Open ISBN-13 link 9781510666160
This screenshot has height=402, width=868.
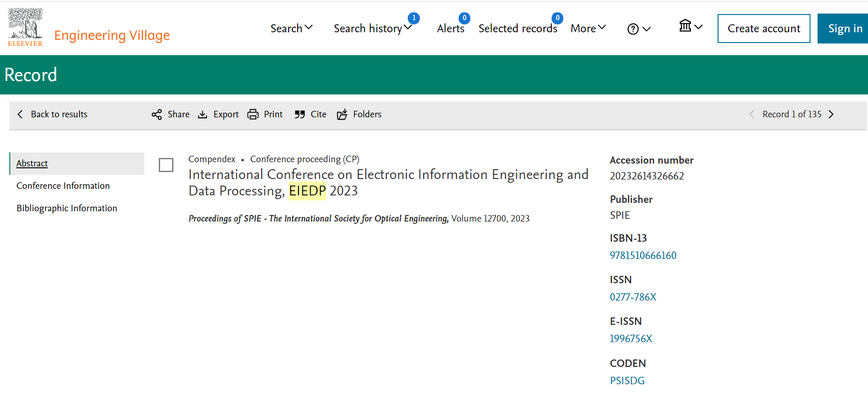(643, 256)
